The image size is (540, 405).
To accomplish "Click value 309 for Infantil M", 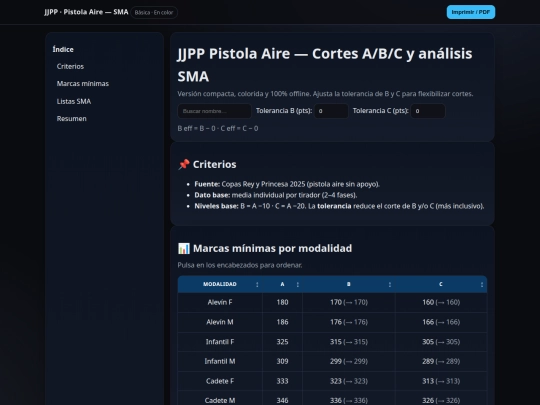I will pos(282,361).
